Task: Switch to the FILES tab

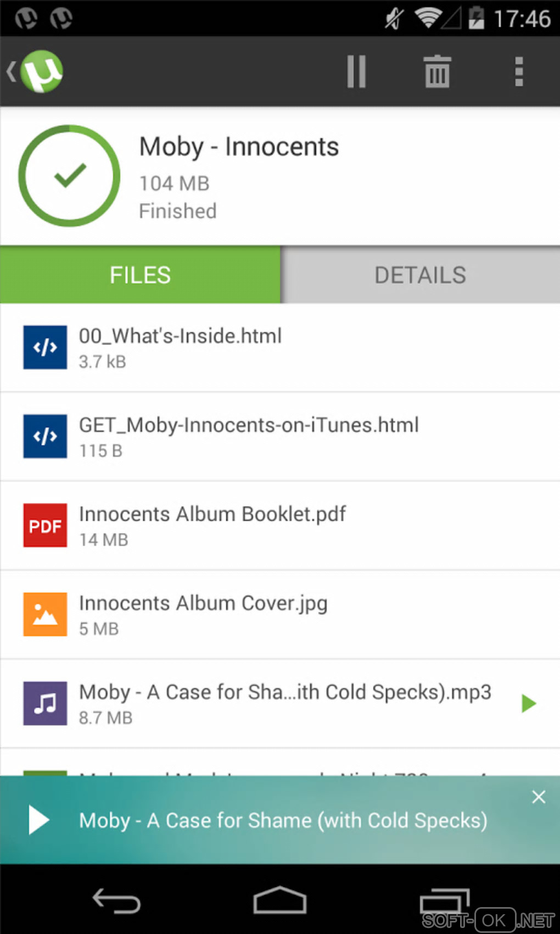Action: [140, 275]
